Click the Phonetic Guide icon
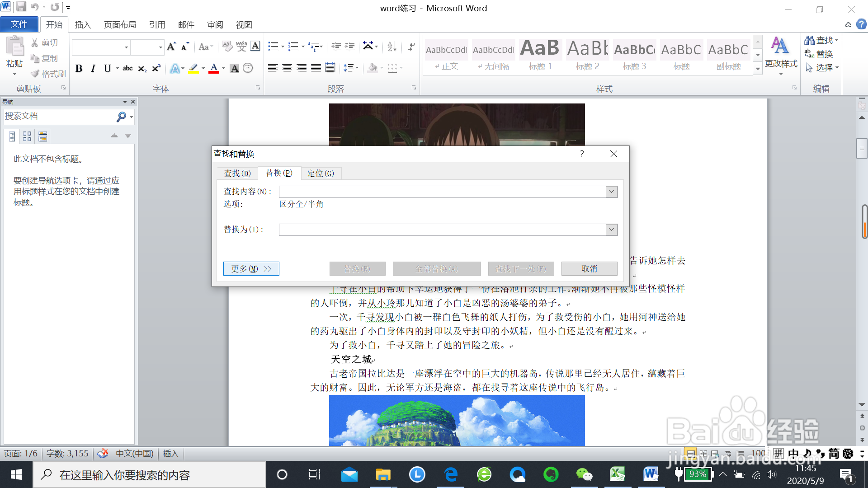868x488 pixels. pyautogui.click(x=241, y=46)
